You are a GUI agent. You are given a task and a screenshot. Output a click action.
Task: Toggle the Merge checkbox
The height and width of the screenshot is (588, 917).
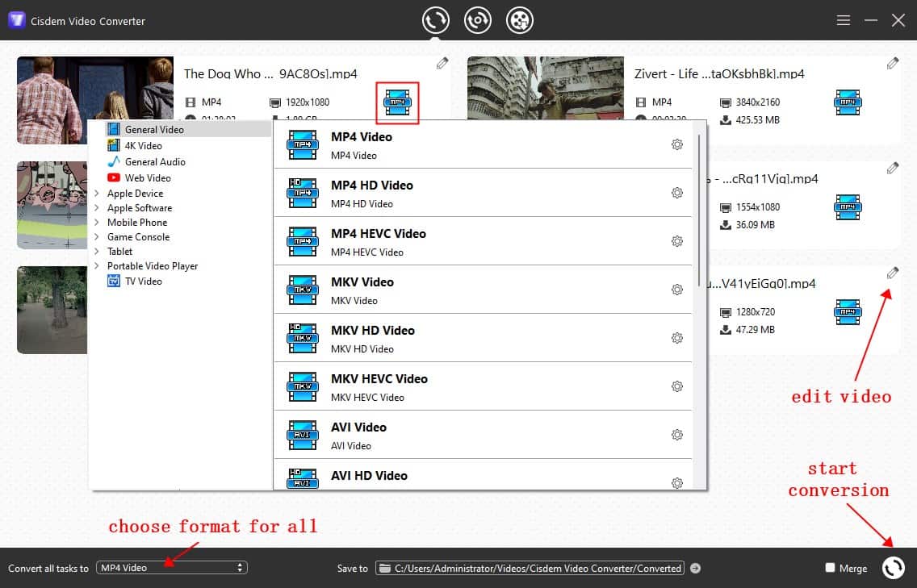[x=830, y=568]
